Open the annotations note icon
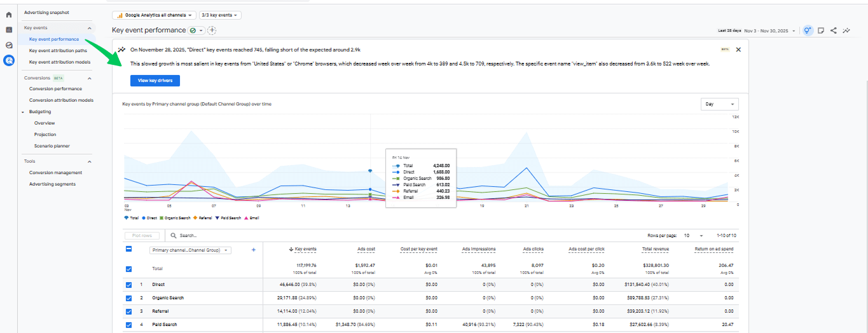Image resolution: width=868 pixels, height=333 pixels. [x=821, y=31]
